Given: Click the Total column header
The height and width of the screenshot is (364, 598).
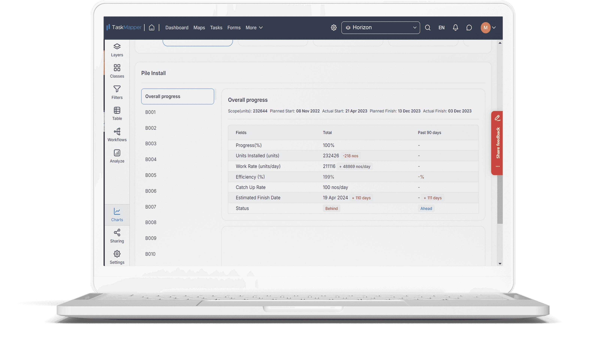Looking at the screenshot, I should click(327, 133).
